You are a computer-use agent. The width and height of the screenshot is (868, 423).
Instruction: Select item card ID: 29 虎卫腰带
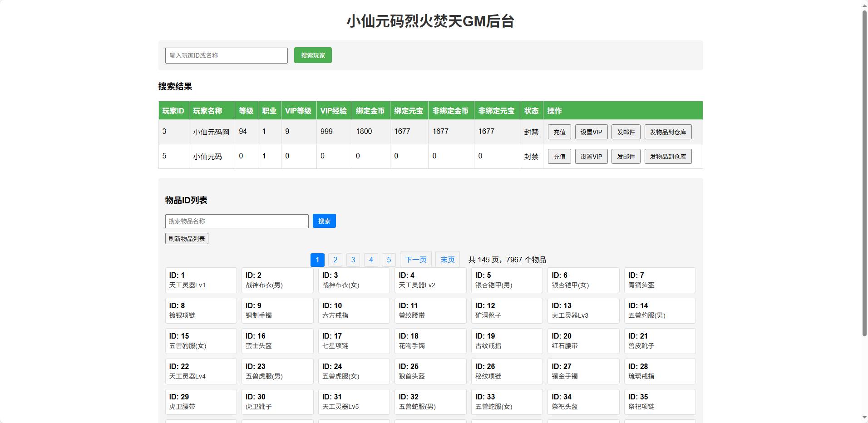[201, 402]
